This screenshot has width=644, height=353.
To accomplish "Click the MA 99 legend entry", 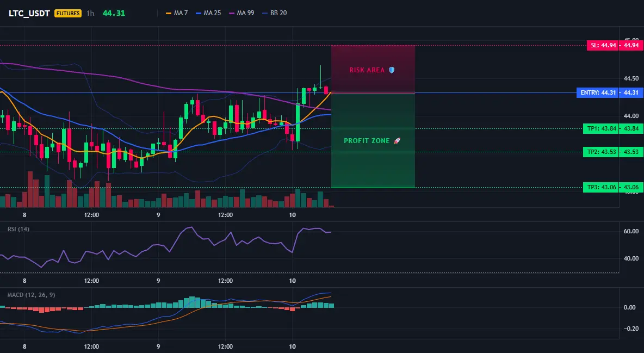I will pyautogui.click(x=242, y=13).
